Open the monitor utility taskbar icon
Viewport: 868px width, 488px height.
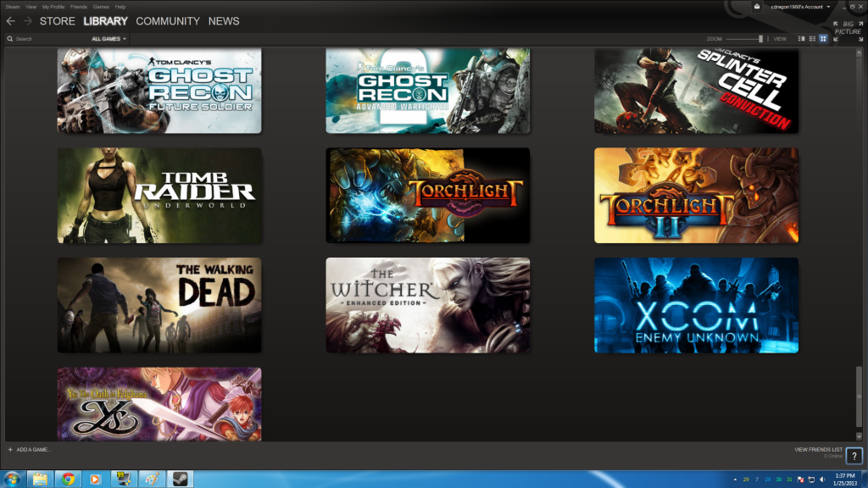click(124, 480)
